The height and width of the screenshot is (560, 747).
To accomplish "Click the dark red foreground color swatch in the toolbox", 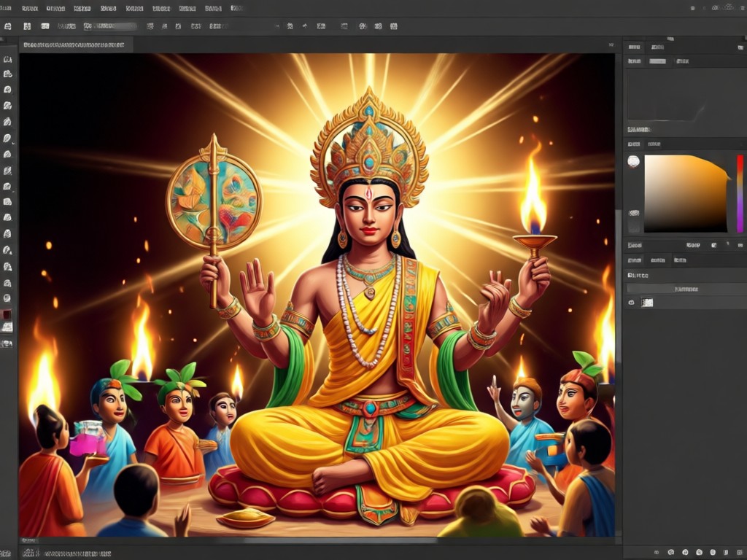I will click(7, 315).
